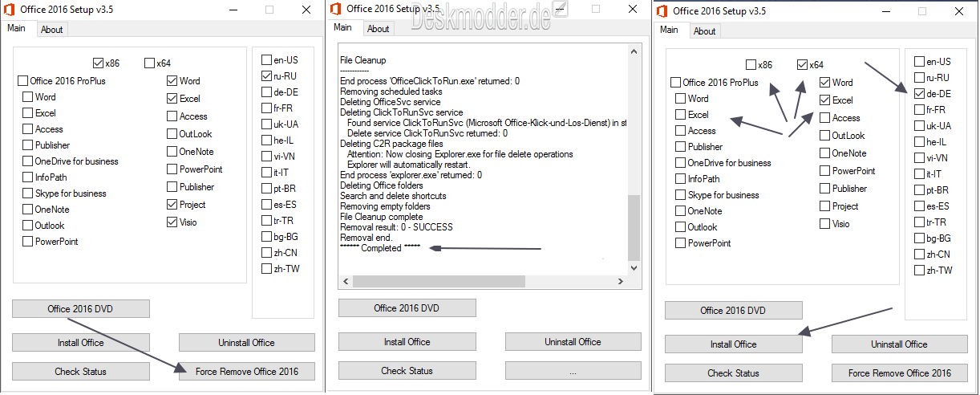Open About tab in left window
980x395 pixels.
coord(52,30)
